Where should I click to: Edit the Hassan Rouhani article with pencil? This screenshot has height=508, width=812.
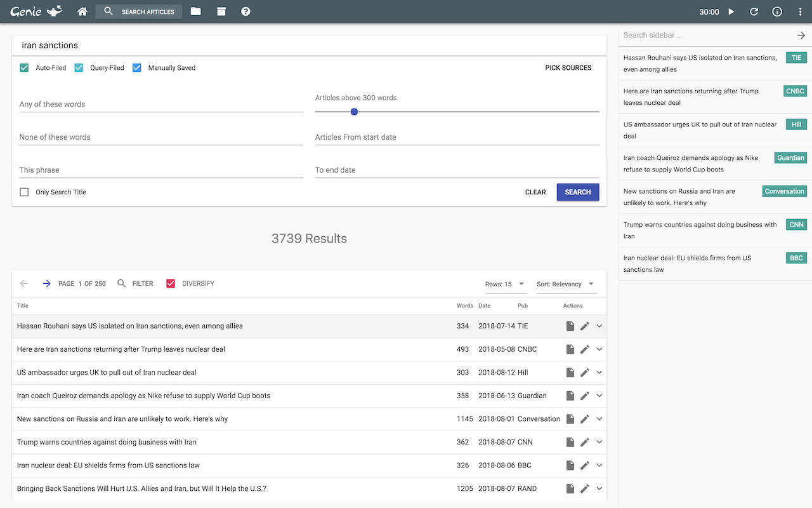(585, 326)
